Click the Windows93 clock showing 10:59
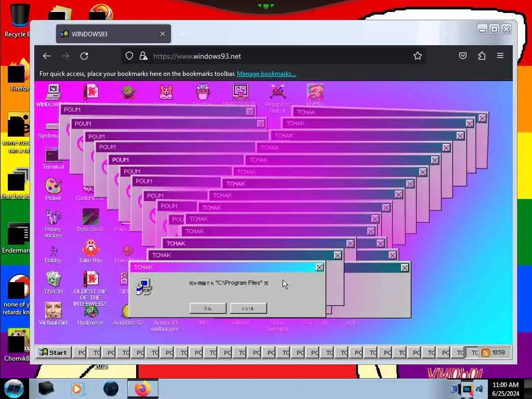Image resolution: width=532 pixels, height=399 pixels. [498, 353]
